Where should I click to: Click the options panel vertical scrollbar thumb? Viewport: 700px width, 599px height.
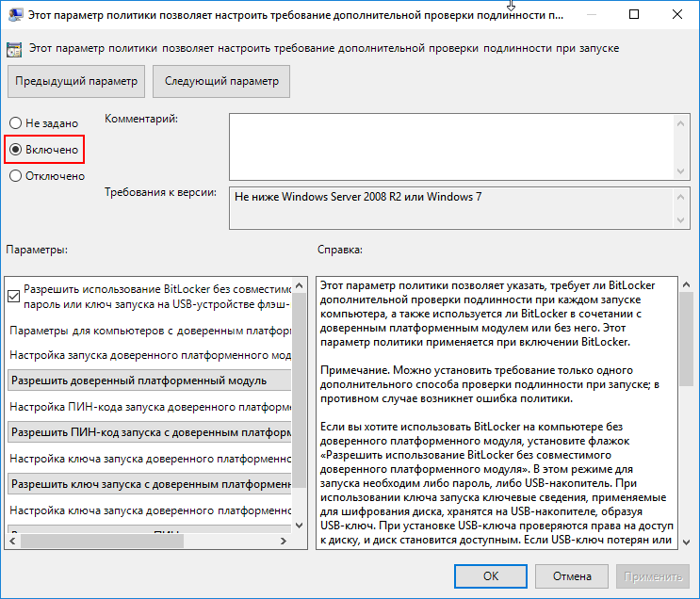(299, 391)
